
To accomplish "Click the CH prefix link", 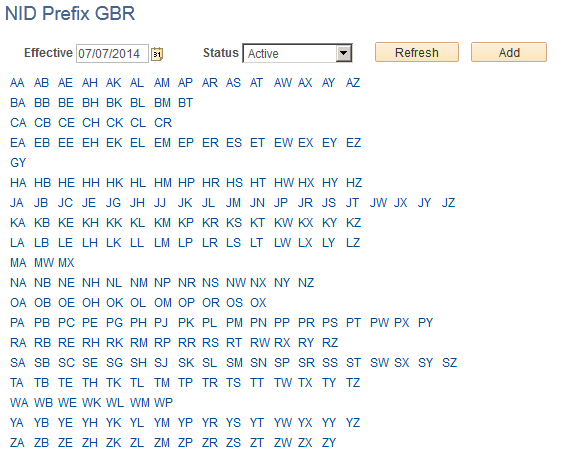I will 91,123.
